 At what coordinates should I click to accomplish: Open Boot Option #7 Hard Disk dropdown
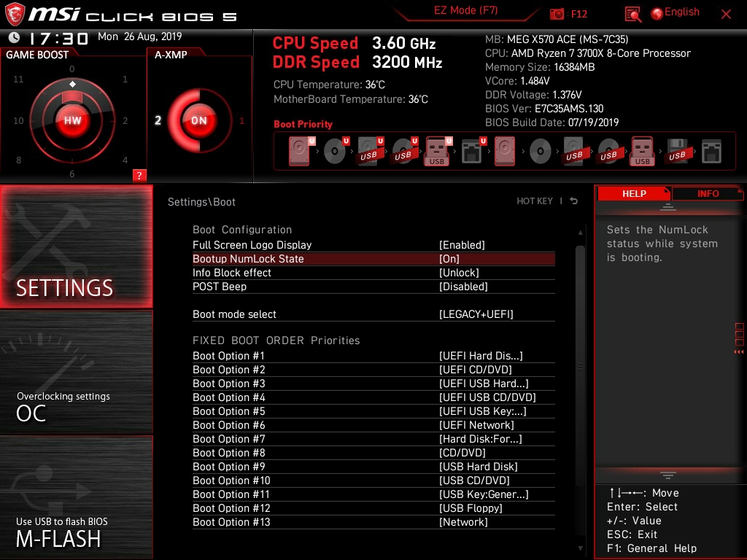(480, 438)
